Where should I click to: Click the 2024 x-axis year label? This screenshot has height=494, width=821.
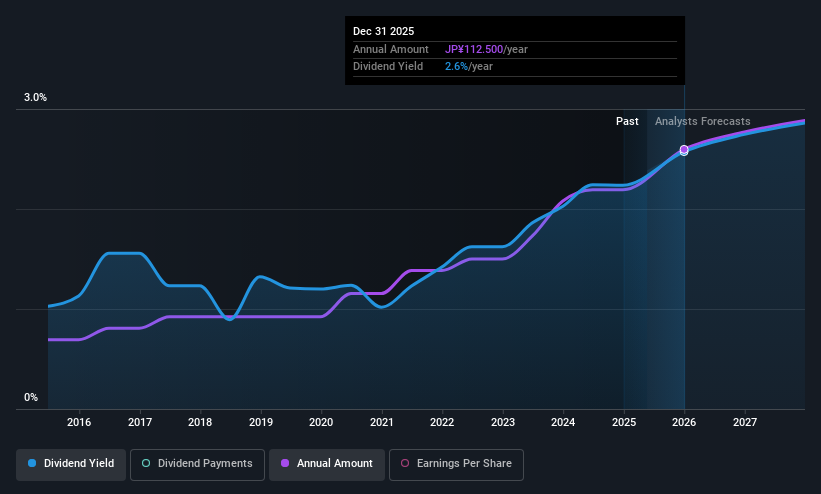pyautogui.click(x=563, y=422)
